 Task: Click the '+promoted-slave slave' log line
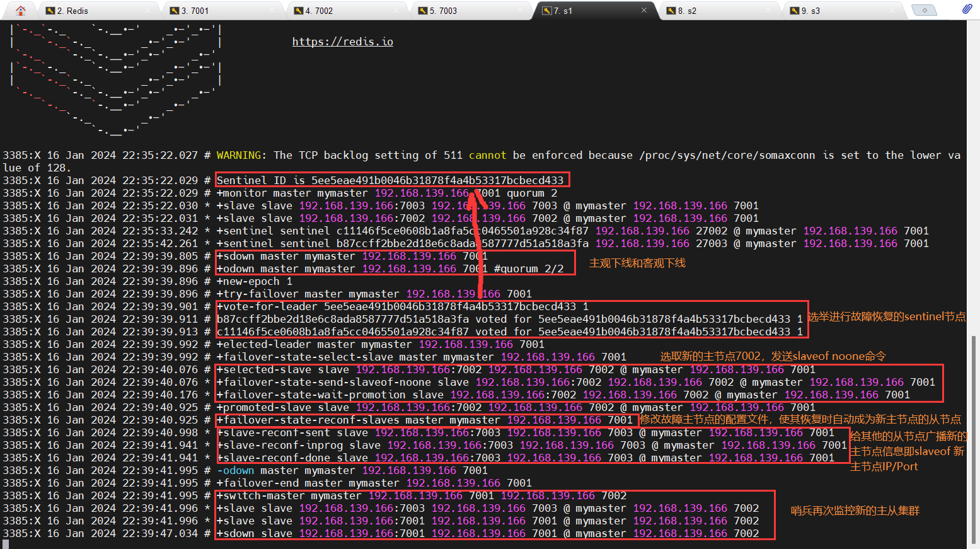[x=516, y=407]
